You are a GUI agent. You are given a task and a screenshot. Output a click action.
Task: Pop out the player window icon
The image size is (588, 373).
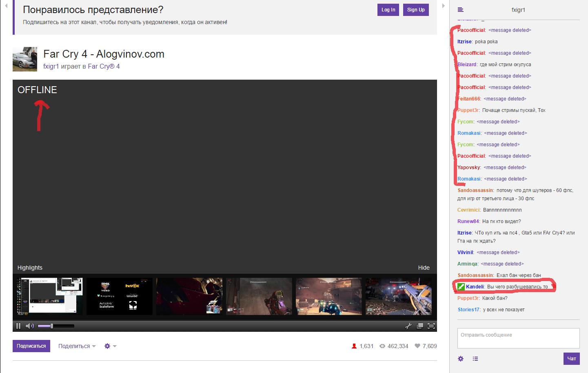(x=420, y=326)
